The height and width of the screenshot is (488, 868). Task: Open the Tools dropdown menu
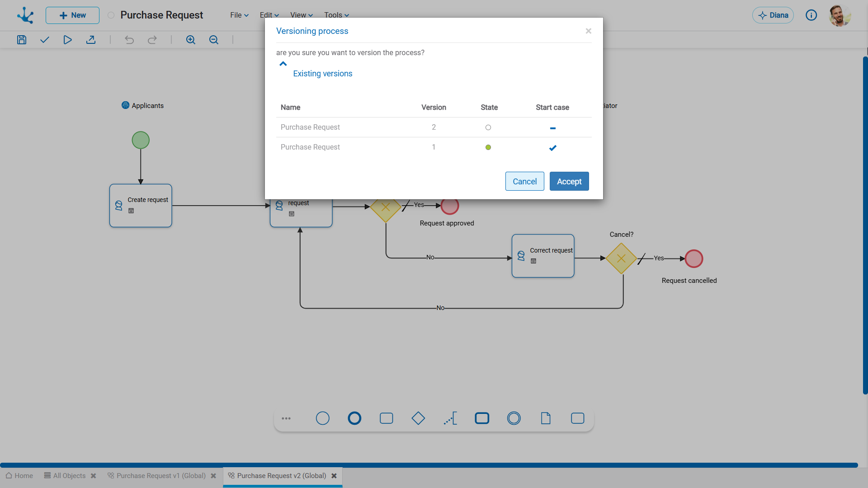point(336,15)
